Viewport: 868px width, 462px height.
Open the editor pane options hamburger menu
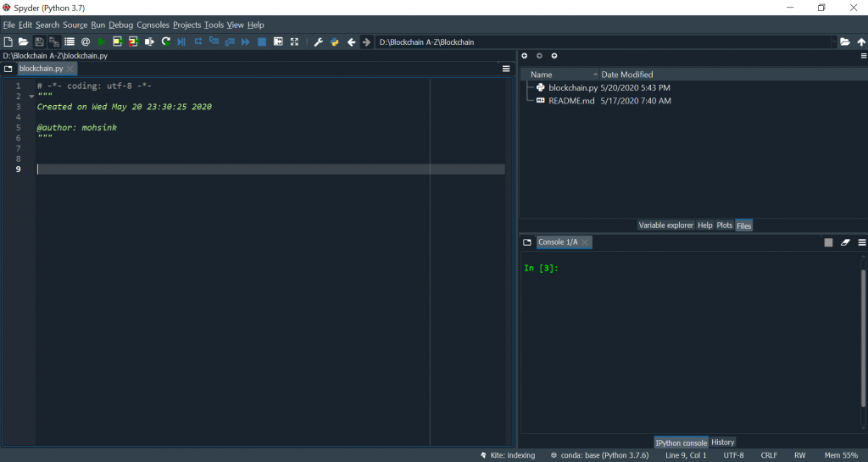tap(506, 69)
